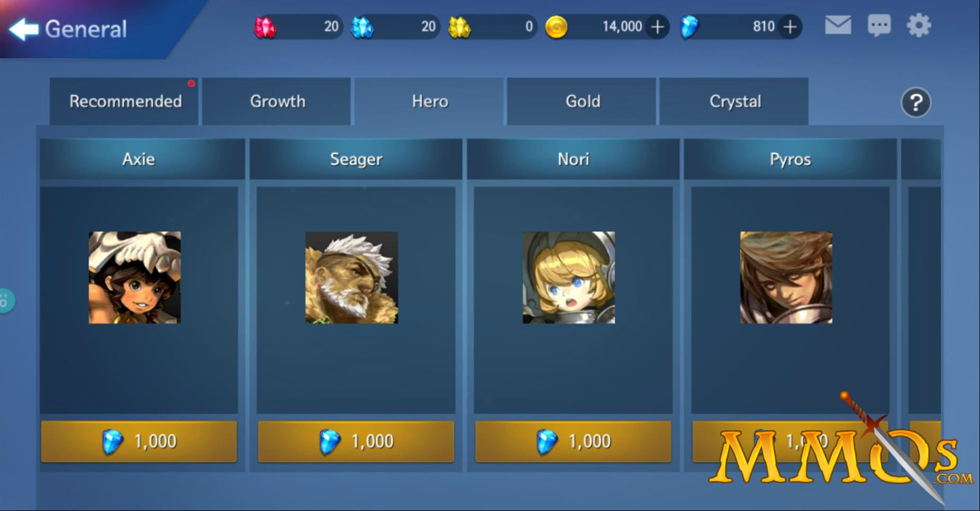The width and height of the screenshot is (980, 511).
Task: Open the mail envelope icon
Action: pos(838,25)
